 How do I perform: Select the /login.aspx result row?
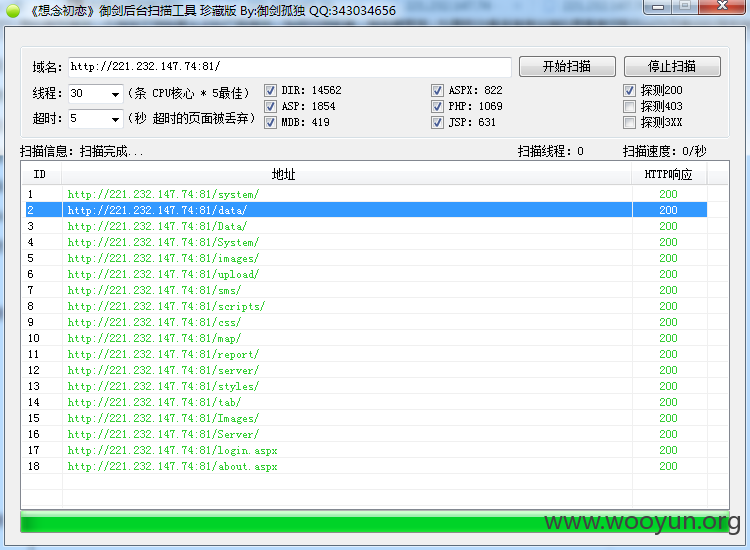click(x=366, y=451)
